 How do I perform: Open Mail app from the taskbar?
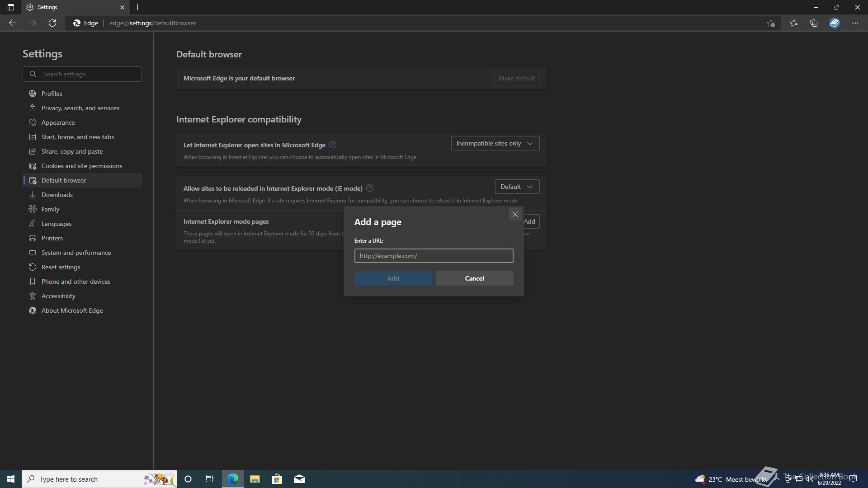pos(299,479)
